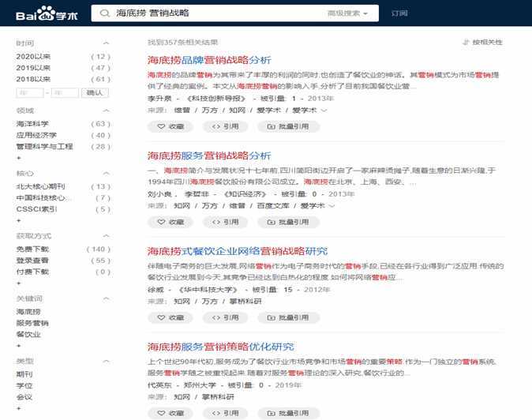Viewport: 532px width, 420px height.
Task: Filter by 管理科学与工程 field
Action: [x=44, y=146]
